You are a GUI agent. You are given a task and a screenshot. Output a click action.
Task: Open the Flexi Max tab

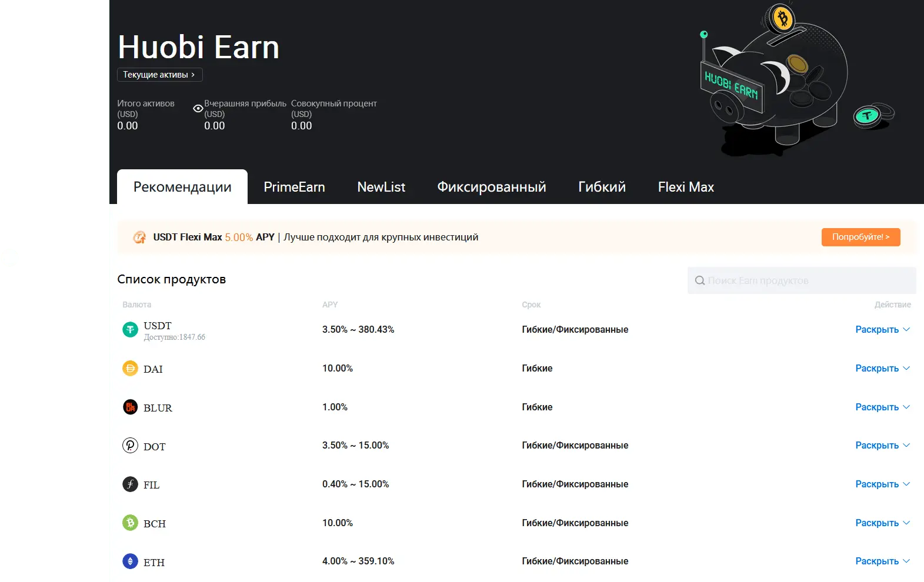pyautogui.click(x=685, y=187)
